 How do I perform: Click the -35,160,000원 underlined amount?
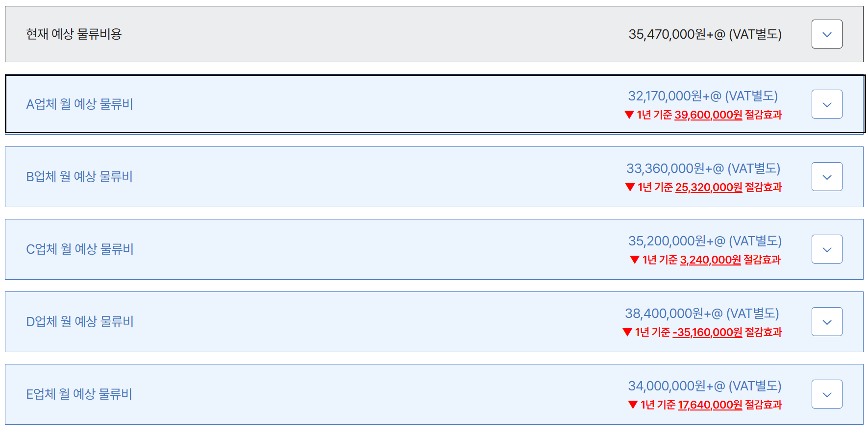(707, 333)
